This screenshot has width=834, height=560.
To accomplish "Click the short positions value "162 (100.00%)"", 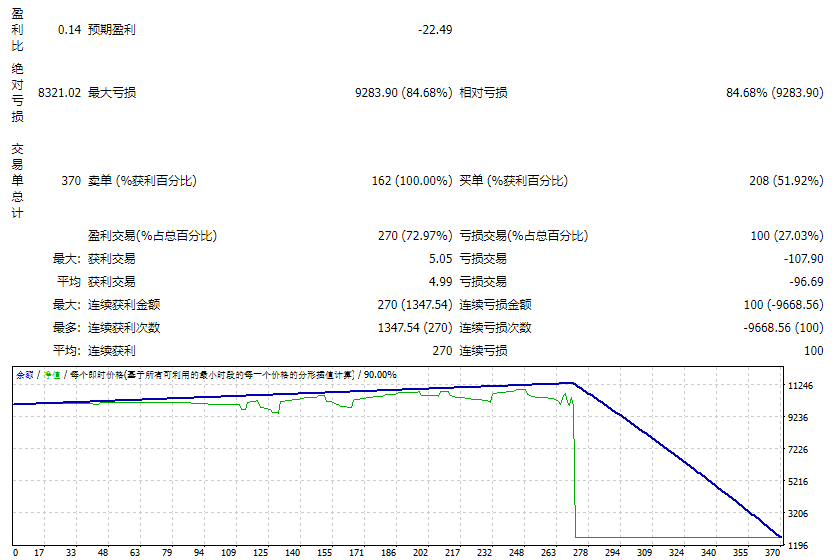I will click(x=412, y=181).
